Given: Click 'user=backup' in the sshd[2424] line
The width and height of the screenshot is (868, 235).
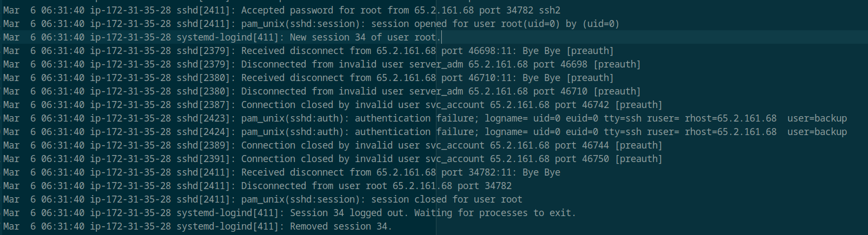Looking at the screenshot, I should coord(817,132).
